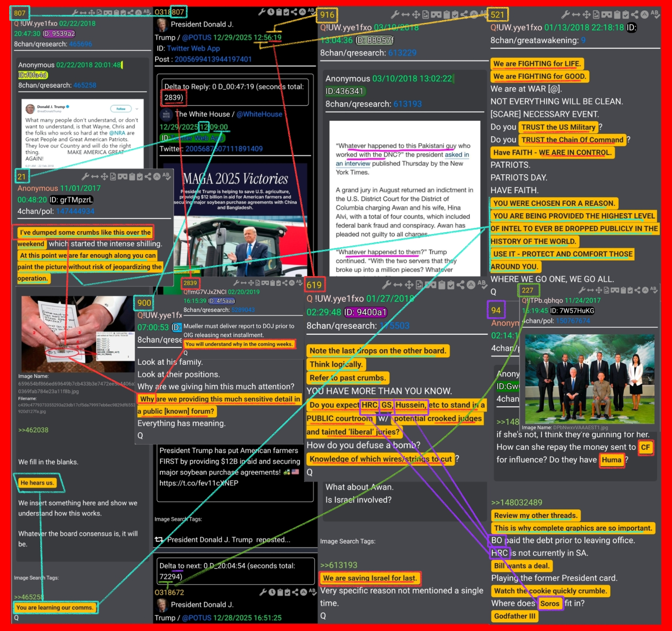Open thread number 613229 in post 916
672x631 pixels.
pos(402,53)
